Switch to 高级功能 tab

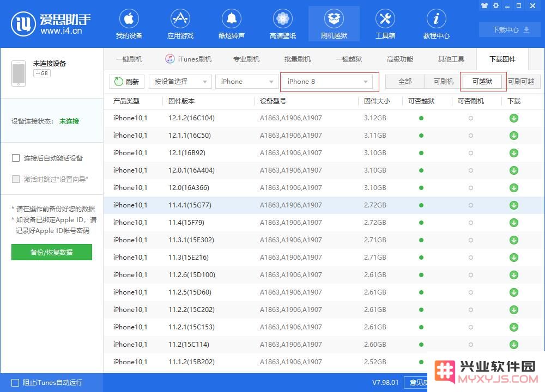400,59
